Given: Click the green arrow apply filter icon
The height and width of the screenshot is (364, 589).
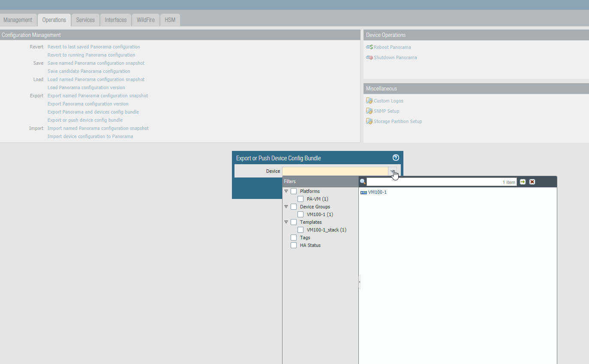Looking at the screenshot, I should [x=523, y=182].
